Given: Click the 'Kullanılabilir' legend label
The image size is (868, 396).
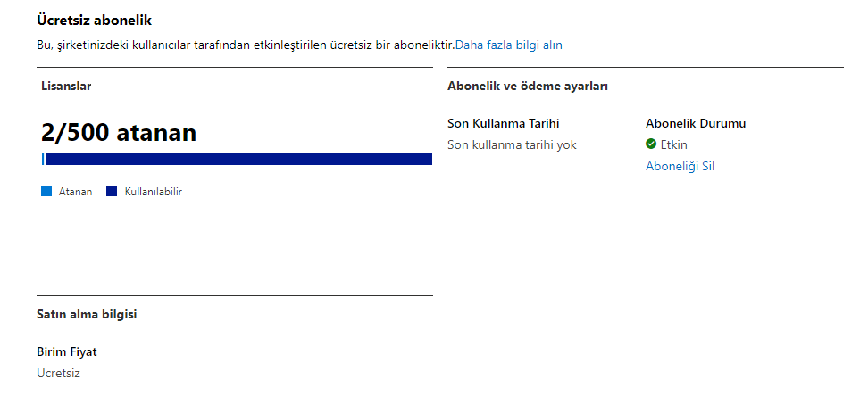Looking at the screenshot, I should 154,192.
